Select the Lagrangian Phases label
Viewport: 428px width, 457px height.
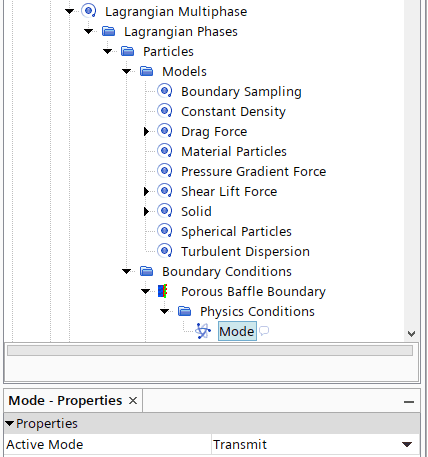[x=181, y=32]
